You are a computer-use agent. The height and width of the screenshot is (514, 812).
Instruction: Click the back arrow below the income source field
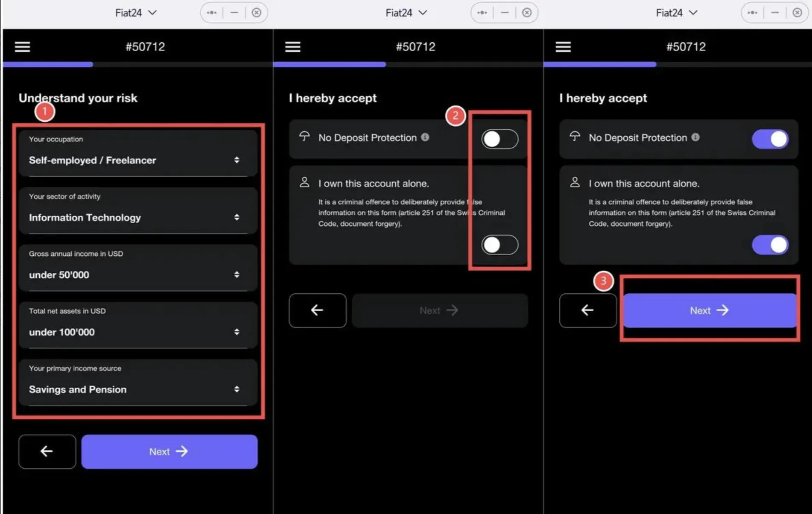[x=47, y=451]
